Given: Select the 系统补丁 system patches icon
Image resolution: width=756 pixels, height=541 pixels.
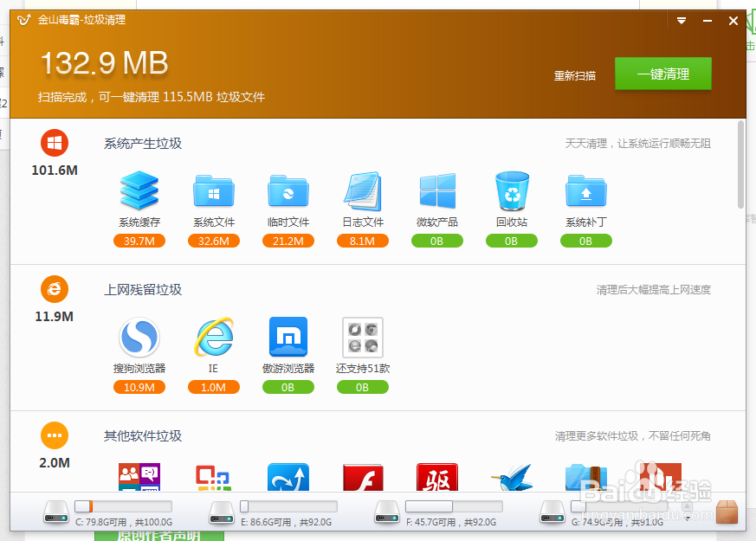Looking at the screenshot, I should point(586,190).
